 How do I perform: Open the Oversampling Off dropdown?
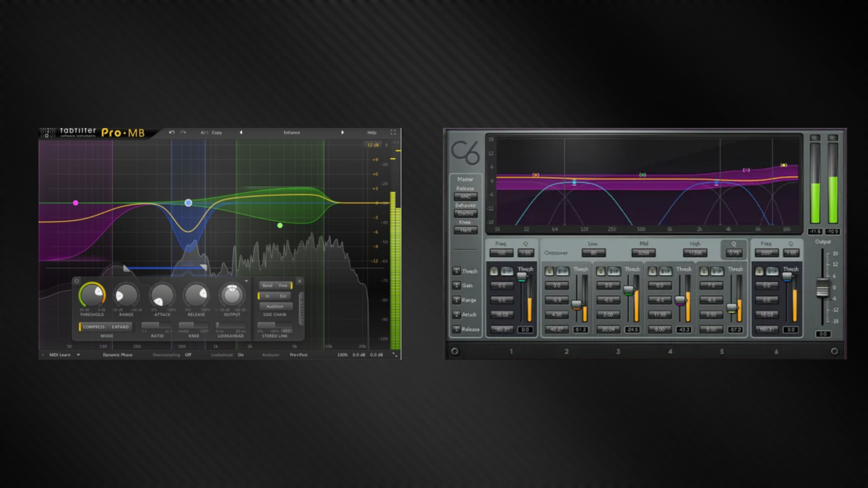click(188, 355)
